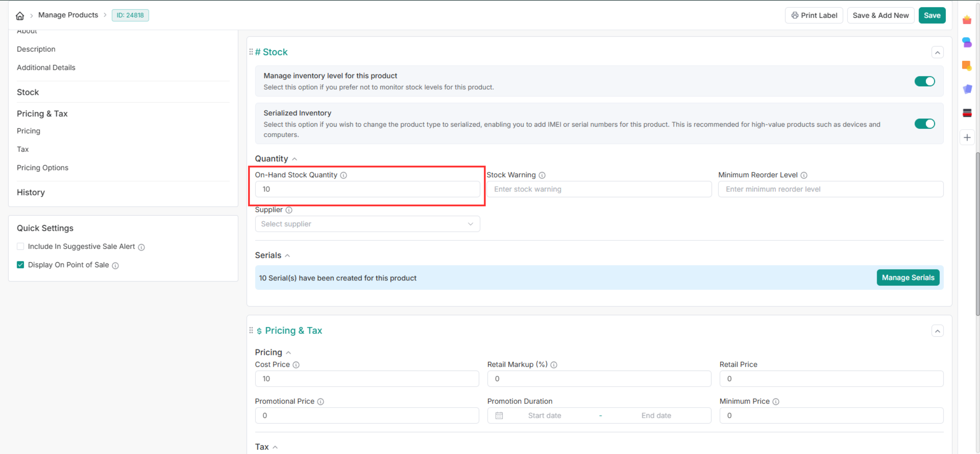Open the red shopping bag sidebar icon
Screen dimensions: 980x454
(x=967, y=20)
